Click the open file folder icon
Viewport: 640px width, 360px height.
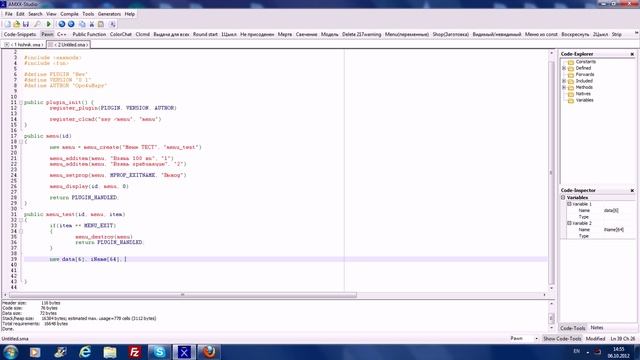pyautogui.click(x=17, y=24)
